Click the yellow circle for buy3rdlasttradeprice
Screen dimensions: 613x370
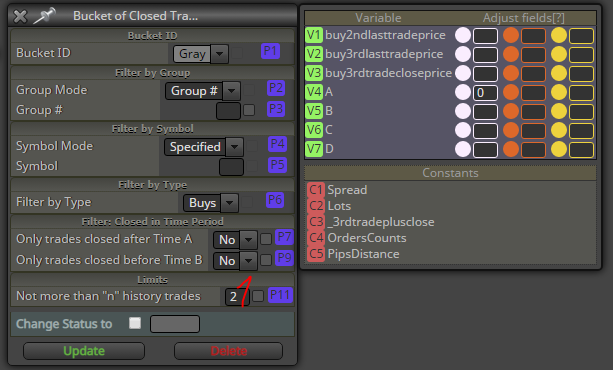point(559,54)
